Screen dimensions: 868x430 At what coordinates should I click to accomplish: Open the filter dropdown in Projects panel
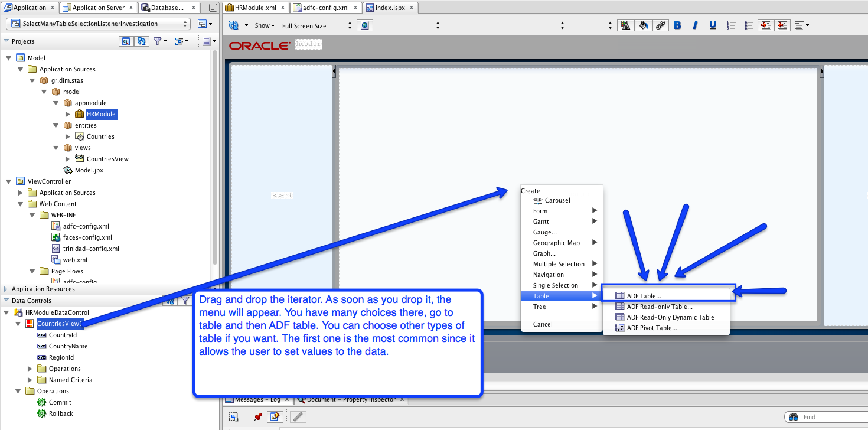160,41
